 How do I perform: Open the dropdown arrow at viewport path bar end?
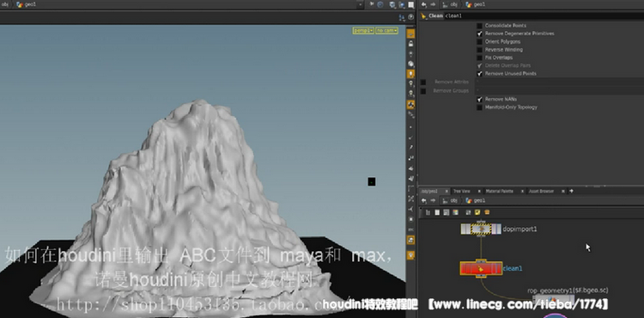[360, 4]
